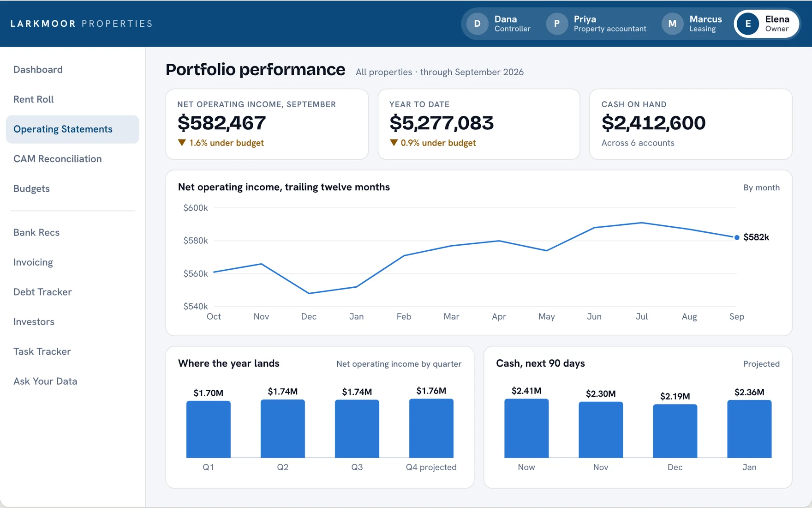Click the Larkmoor Properties logo
This screenshot has height=508, width=812.
81,24
